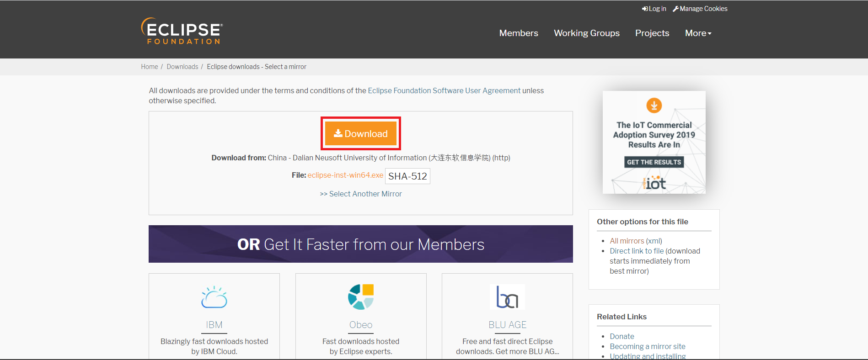Open the Working Groups menu item
The image size is (868, 360).
(x=587, y=33)
